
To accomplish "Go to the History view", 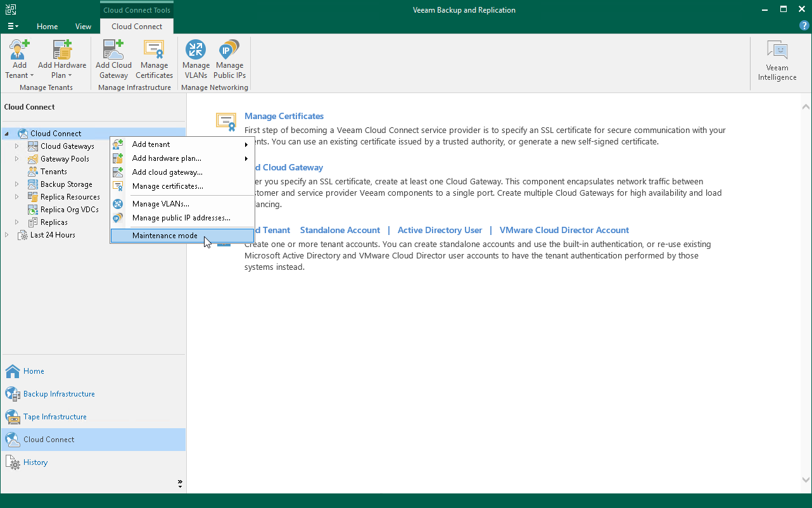I will point(94,462).
